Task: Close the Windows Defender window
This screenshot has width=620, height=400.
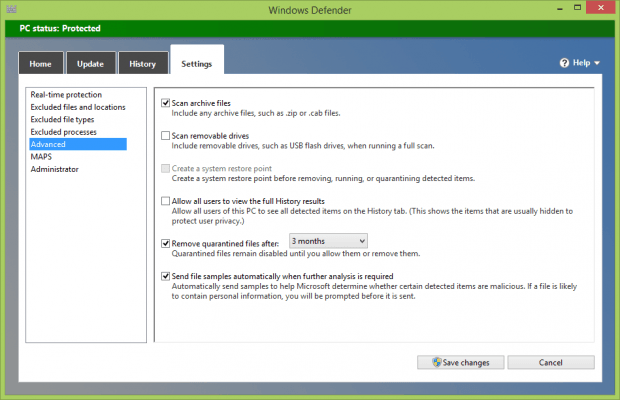Action: 601,8
